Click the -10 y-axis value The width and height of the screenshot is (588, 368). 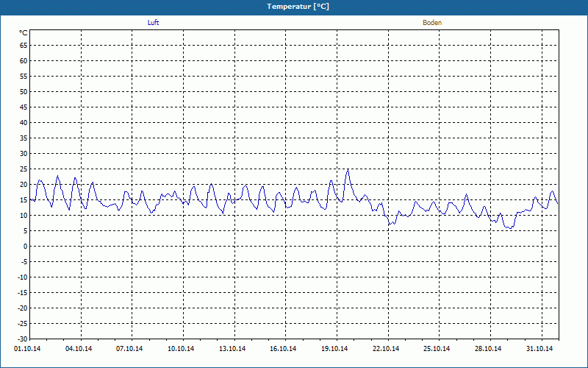23,277
